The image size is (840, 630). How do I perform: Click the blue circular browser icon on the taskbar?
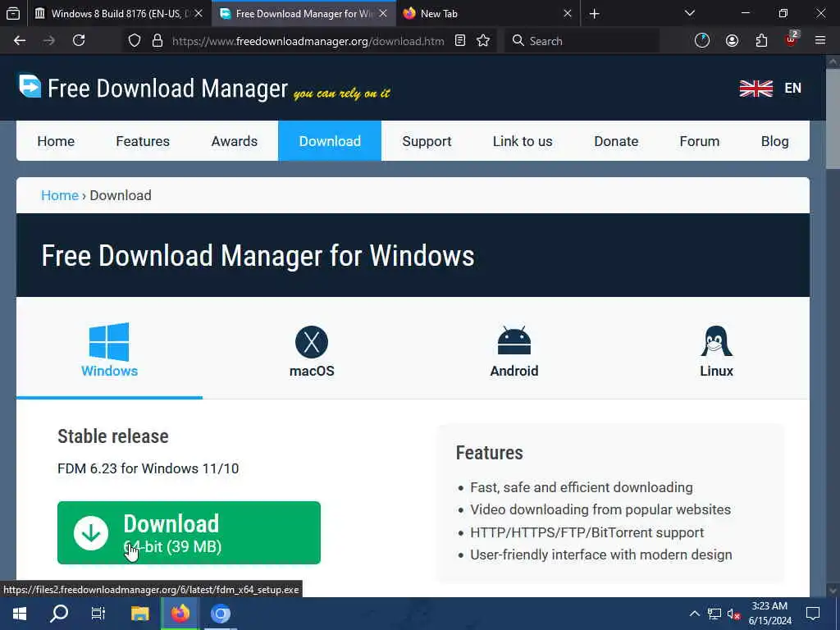coord(220,614)
